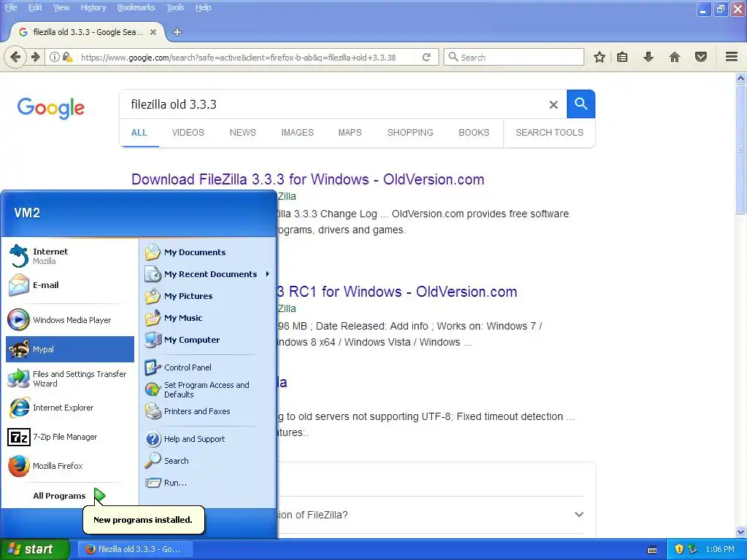Submit Google search with magnifier button
The height and width of the screenshot is (560, 747).
pyautogui.click(x=581, y=104)
